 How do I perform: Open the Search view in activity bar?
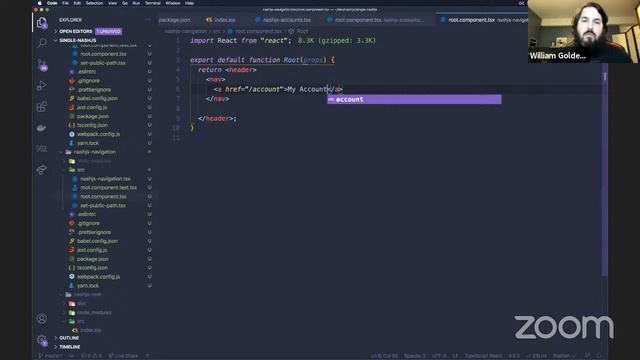[x=42, y=42]
